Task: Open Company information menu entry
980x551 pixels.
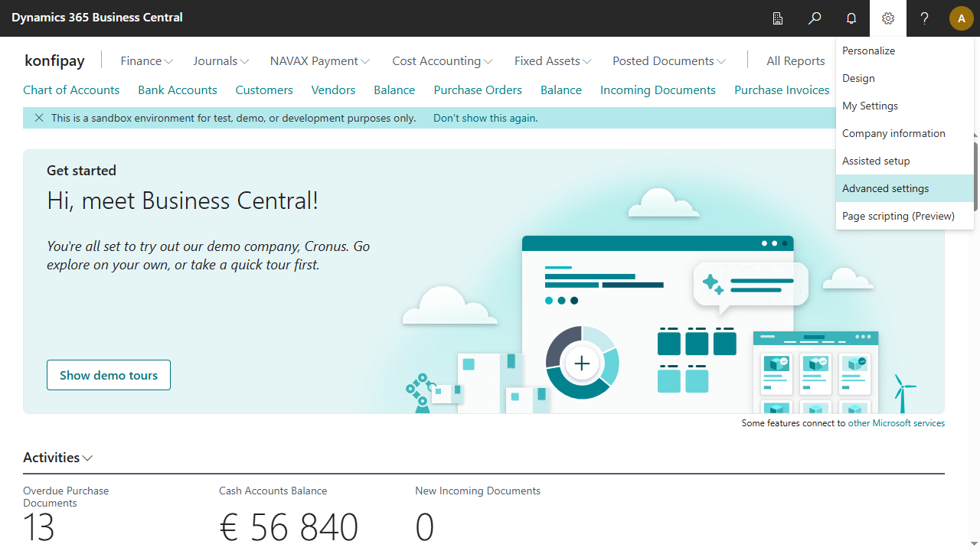Action: tap(905, 133)
